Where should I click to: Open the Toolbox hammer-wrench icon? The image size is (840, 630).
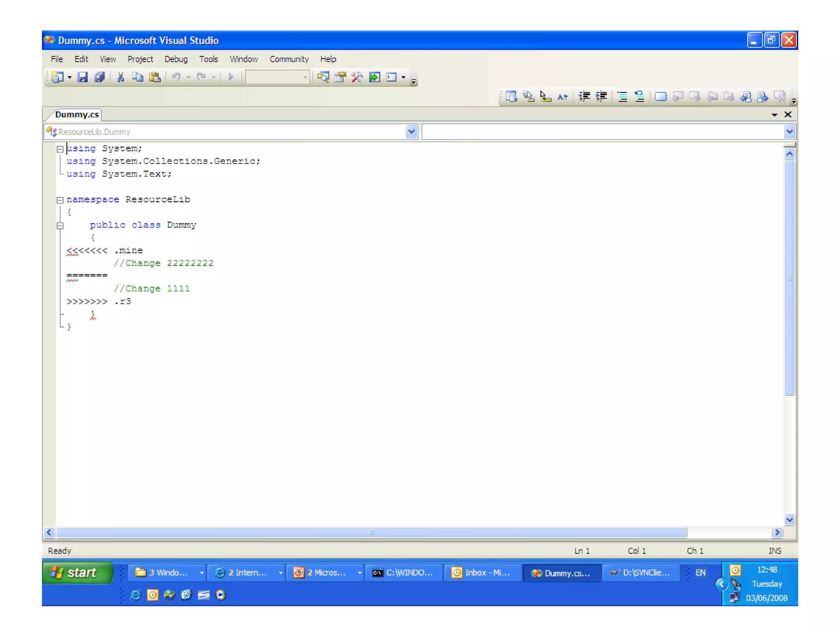pyautogui.click(x=357, y=77)
